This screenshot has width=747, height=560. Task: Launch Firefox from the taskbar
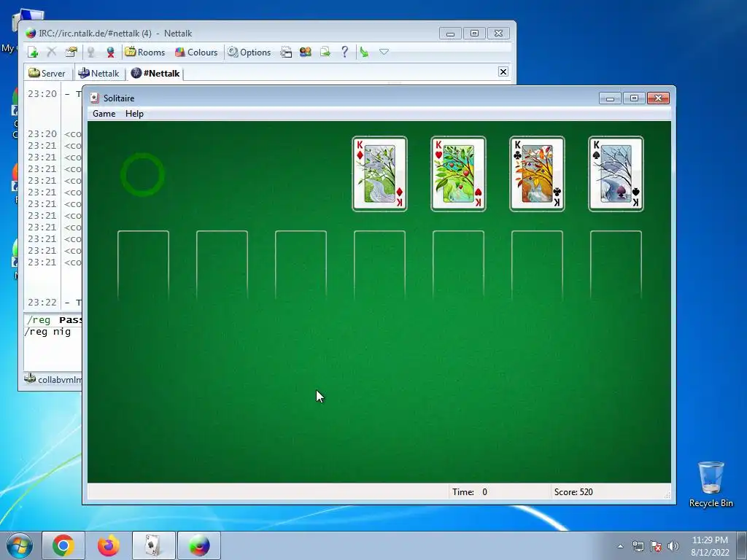[109, 545]
